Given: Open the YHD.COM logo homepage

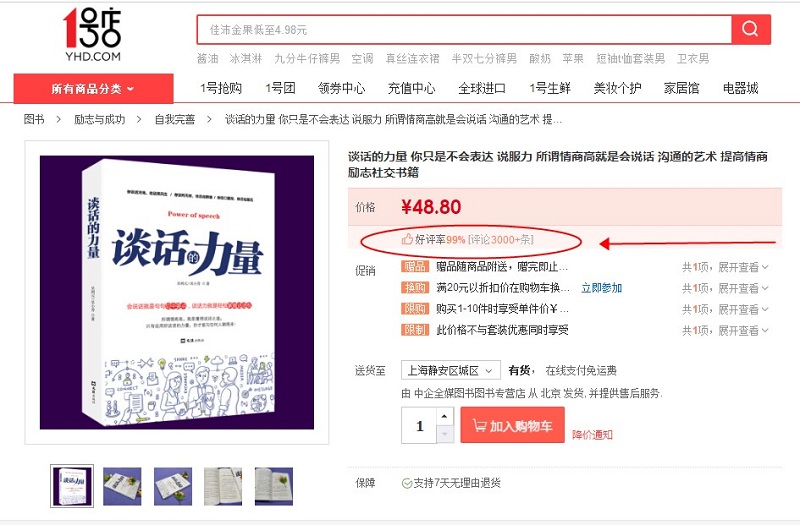Looking at the screenshot, I should pos(92,35).
